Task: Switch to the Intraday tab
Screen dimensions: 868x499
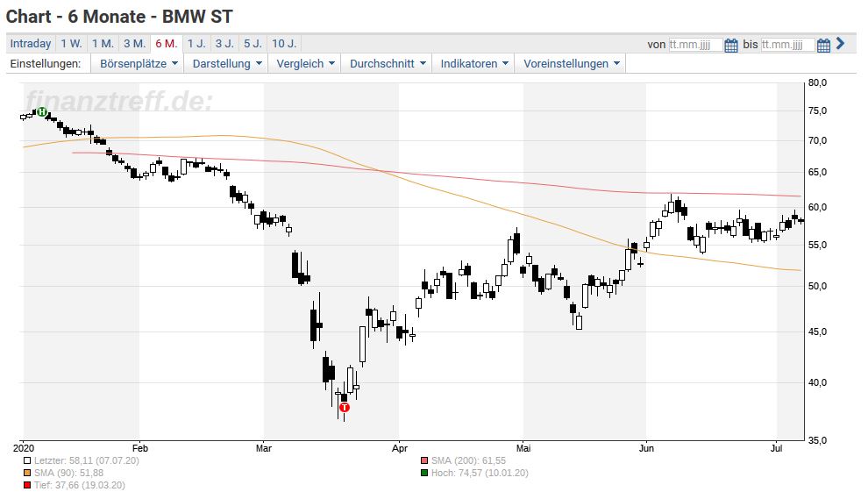Action: click(31, 44)
